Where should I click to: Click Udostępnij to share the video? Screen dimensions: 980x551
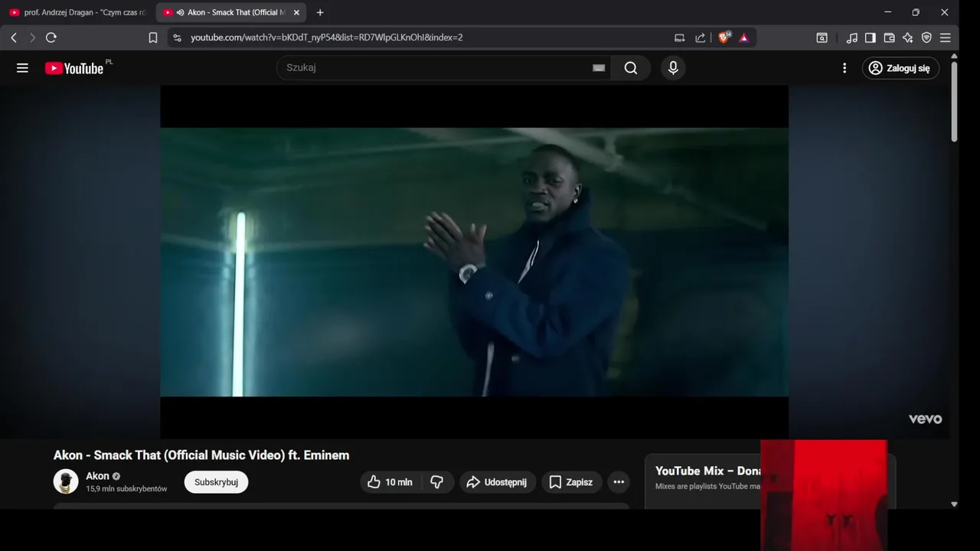(x=498, y=482)
